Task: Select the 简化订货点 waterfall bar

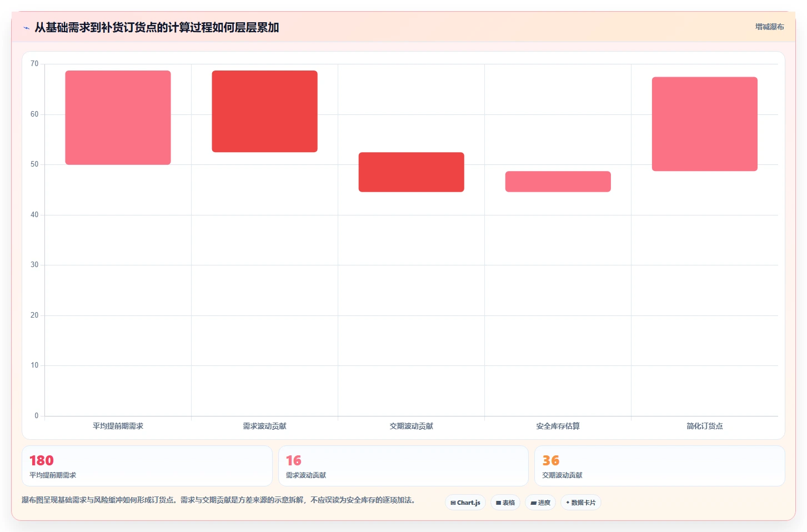Action: point(704,124)
